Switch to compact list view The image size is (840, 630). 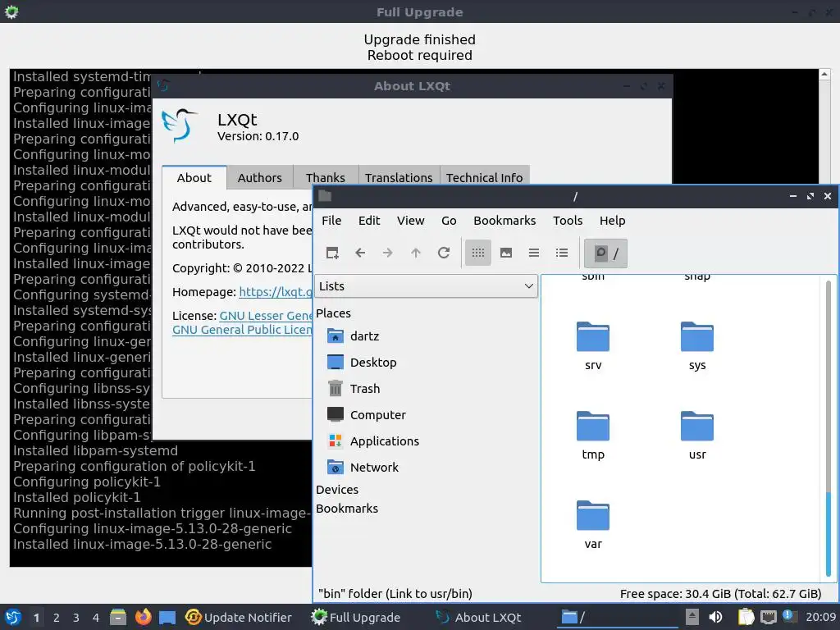point(533,253)
